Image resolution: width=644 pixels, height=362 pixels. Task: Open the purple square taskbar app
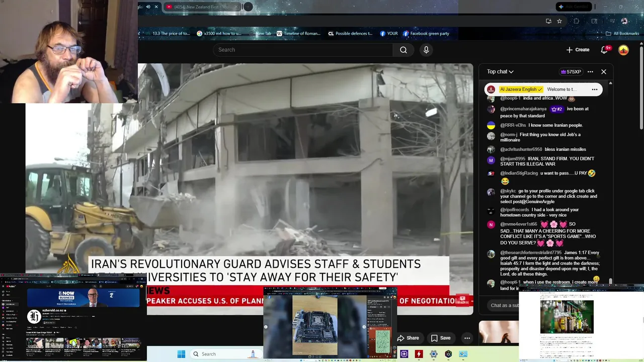point(404,354)
